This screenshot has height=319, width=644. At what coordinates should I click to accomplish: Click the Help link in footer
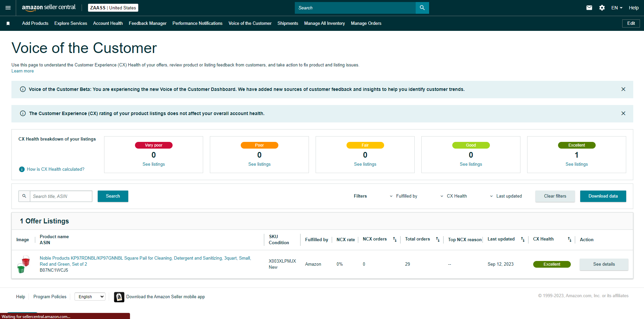click(x=20, y=297)
